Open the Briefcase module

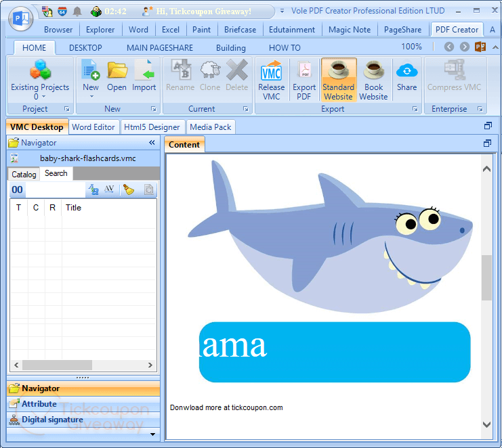tap(240, 30)
